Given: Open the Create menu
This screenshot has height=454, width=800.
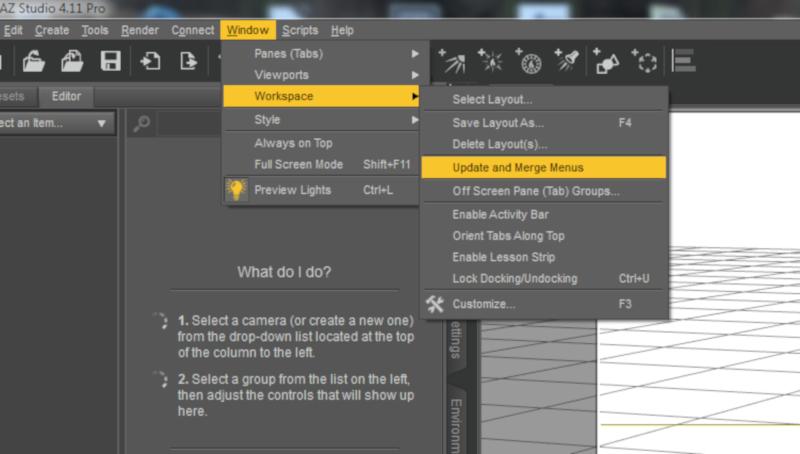Looking at the screenshot, I should click(52, 30).
